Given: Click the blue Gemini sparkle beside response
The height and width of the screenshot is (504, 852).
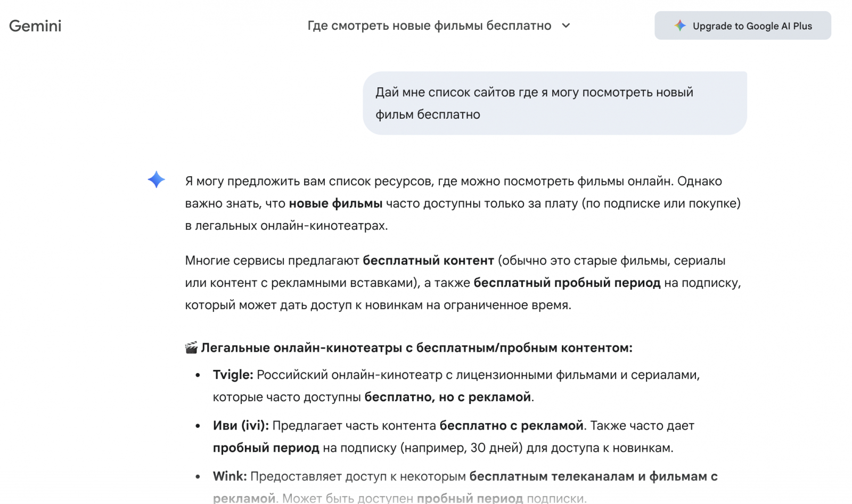Looking at the screenshot, I should (x=156, y=179).
